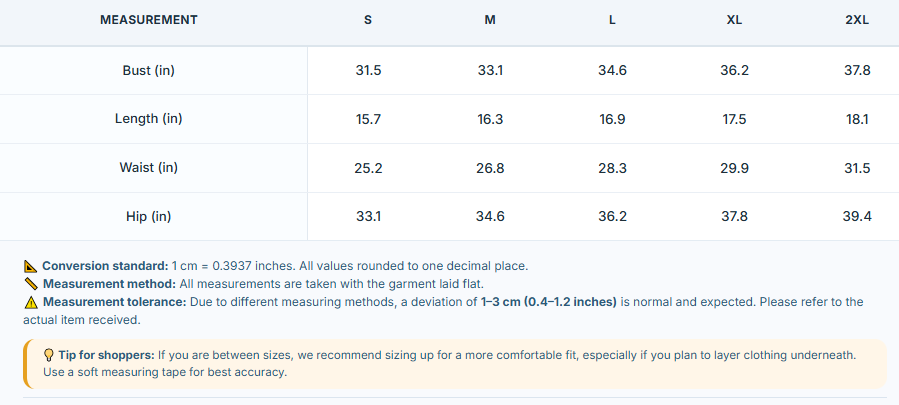The width and height of the screenshot is (899, 405).
Task: Select the 2XL size column header
Action: [857, 20]
